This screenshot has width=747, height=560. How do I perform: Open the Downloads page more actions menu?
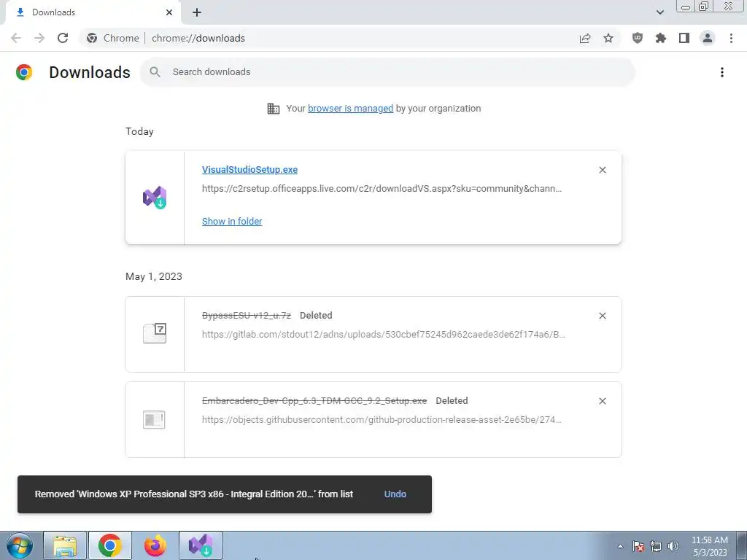click(722, 72)
